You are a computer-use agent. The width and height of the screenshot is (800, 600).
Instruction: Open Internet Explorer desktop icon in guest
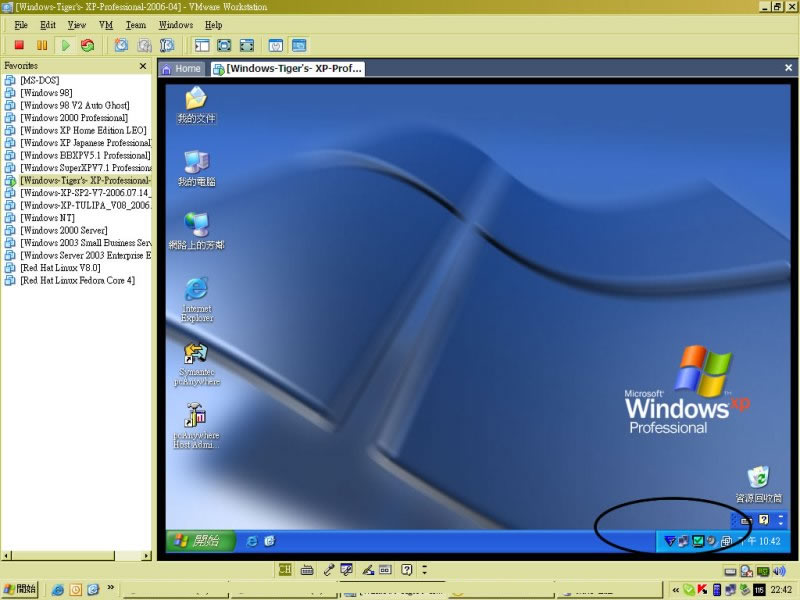[x=196, y=300]
